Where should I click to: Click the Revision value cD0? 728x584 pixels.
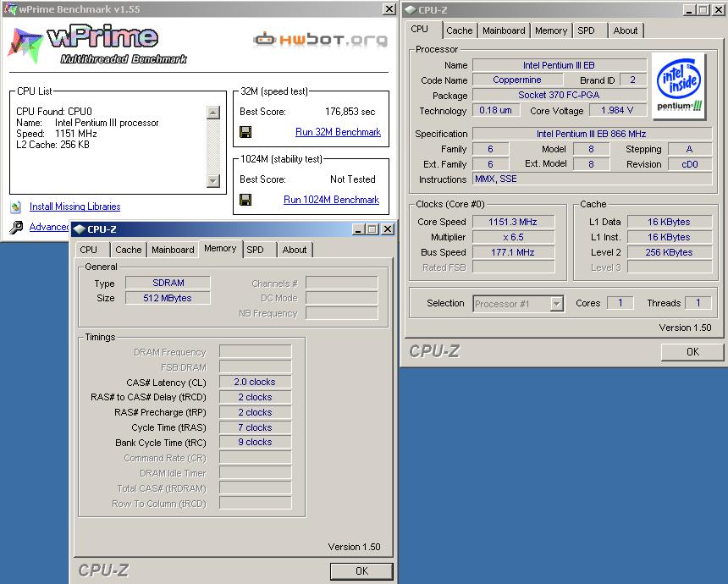[689, 164]
